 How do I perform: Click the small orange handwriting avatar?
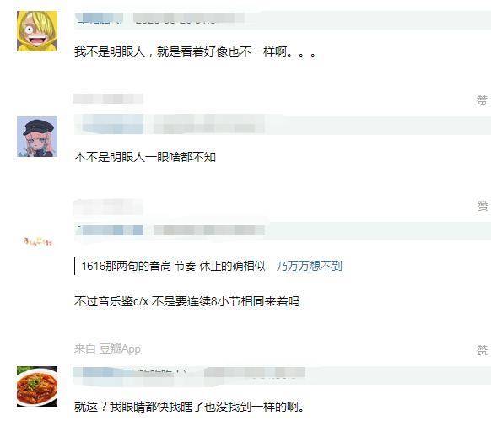click(38, 241)
